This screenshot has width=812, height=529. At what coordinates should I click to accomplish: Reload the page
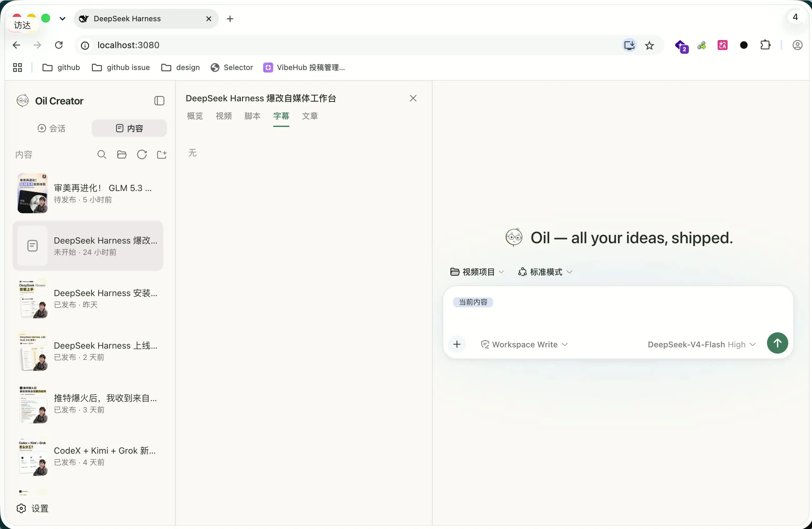pos(59,45)
